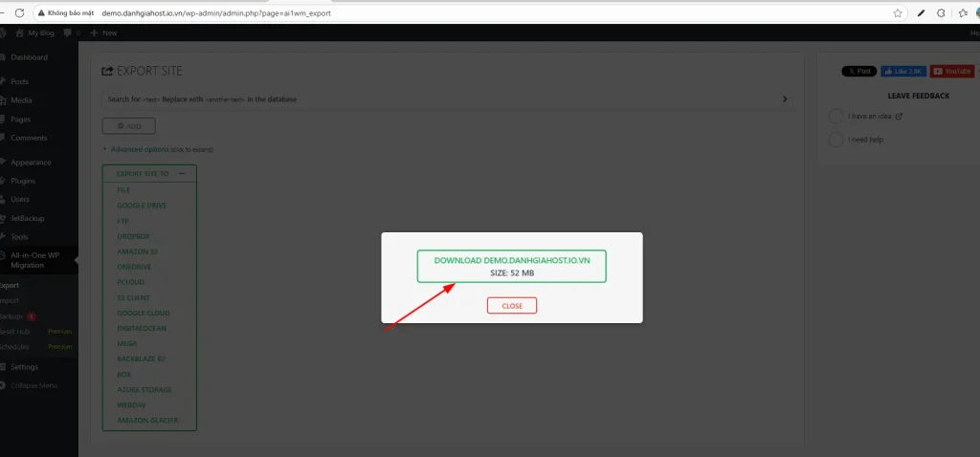
Task: Export site to Dropbox
Action: [133, 236]
